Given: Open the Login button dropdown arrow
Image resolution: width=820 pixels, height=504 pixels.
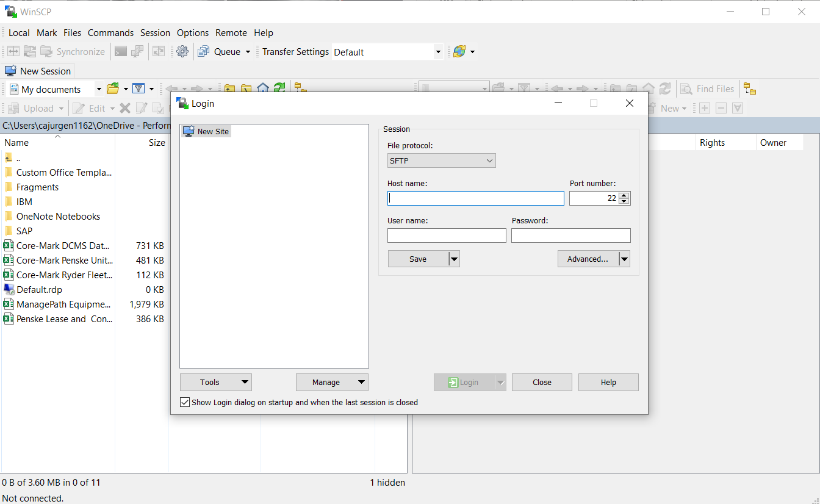Looking at the screenshot, I should click(501, 382).
